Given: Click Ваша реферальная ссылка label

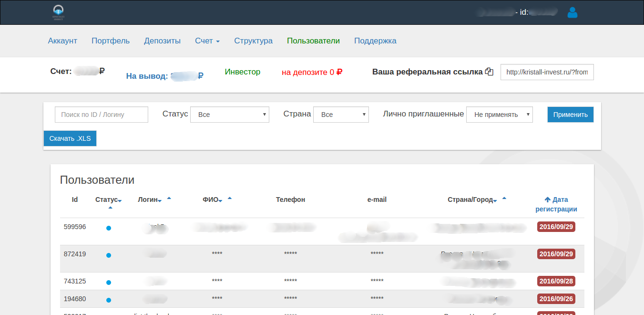Looking at the screenshot, I should pyautogui.click(x=428, y=72).
